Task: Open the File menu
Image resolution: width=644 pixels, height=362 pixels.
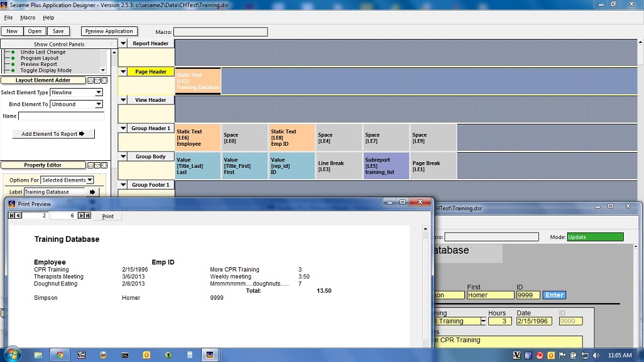Action: pos(8,18)
